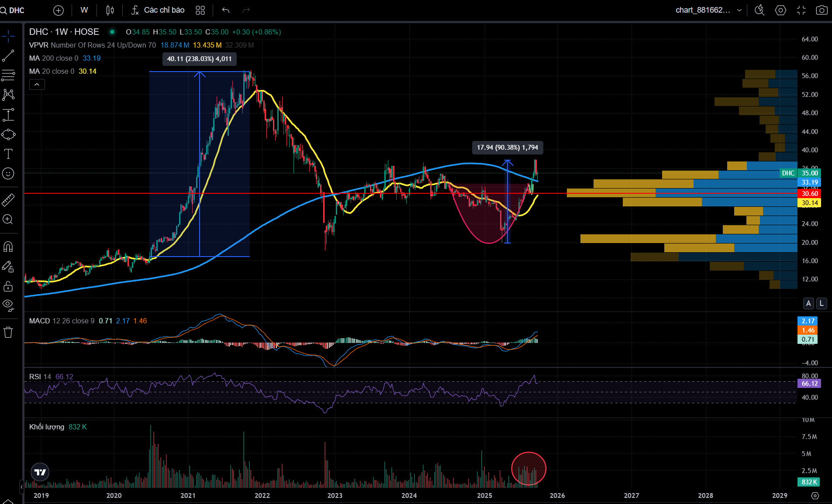Toggle auto scale with the A button
Image resolution: width=832 pixels, height=504 pixels.
[x=808, y=303]
